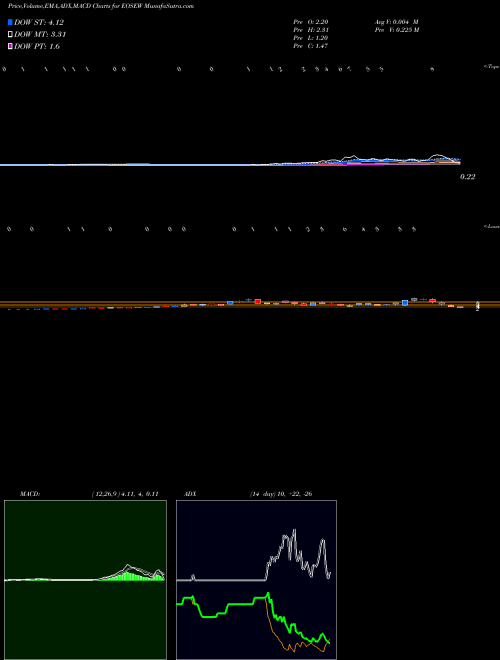Click the blue DOW ST legend swatch

click(10, 22)
